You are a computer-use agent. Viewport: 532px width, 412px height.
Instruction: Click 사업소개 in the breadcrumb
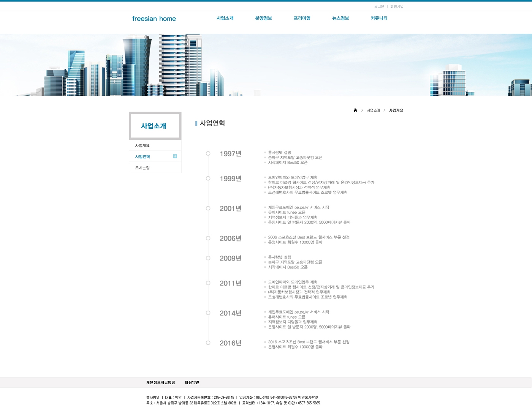pos(373,110)
